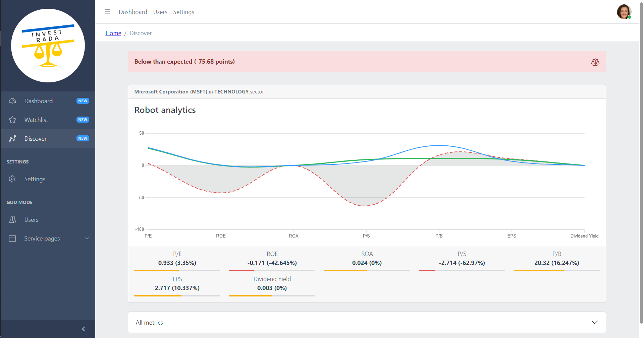
Task: Click the Dividend Yield value 0.003 (0%)
Action: click(x=272, y=288)
